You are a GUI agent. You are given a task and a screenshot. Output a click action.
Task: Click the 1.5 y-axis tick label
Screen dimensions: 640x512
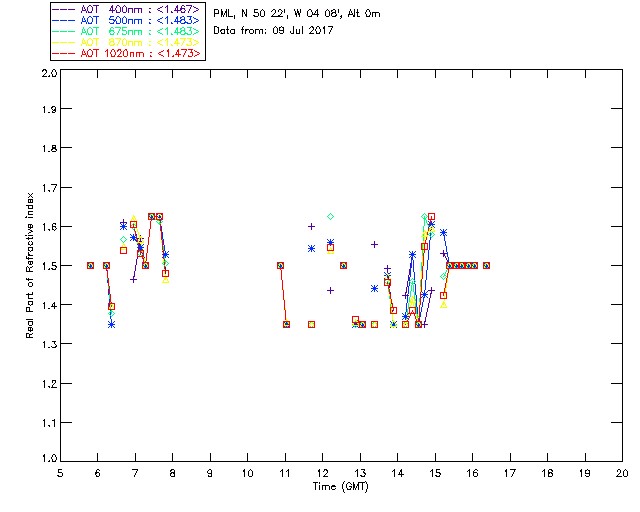pos(49,266)
